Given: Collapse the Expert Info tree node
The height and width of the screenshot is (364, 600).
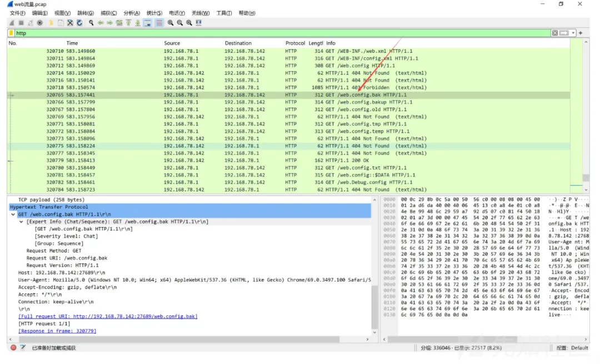Looking at the screenshot, I should [x=21, y=221].
